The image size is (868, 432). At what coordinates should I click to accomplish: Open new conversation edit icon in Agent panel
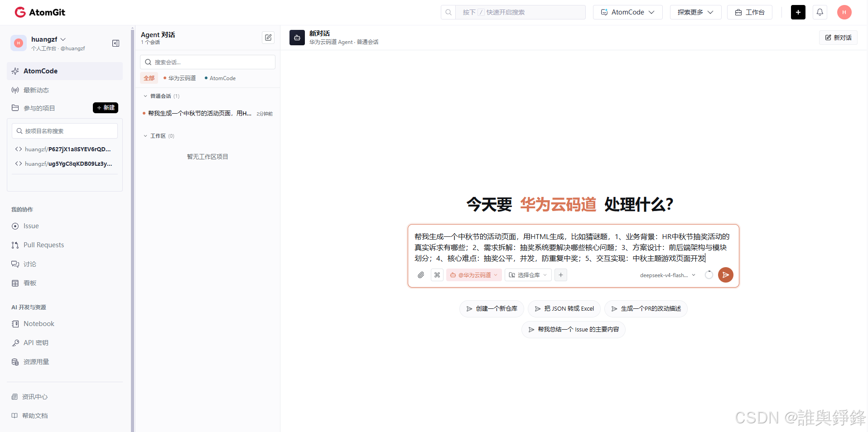tap(268, 38)
